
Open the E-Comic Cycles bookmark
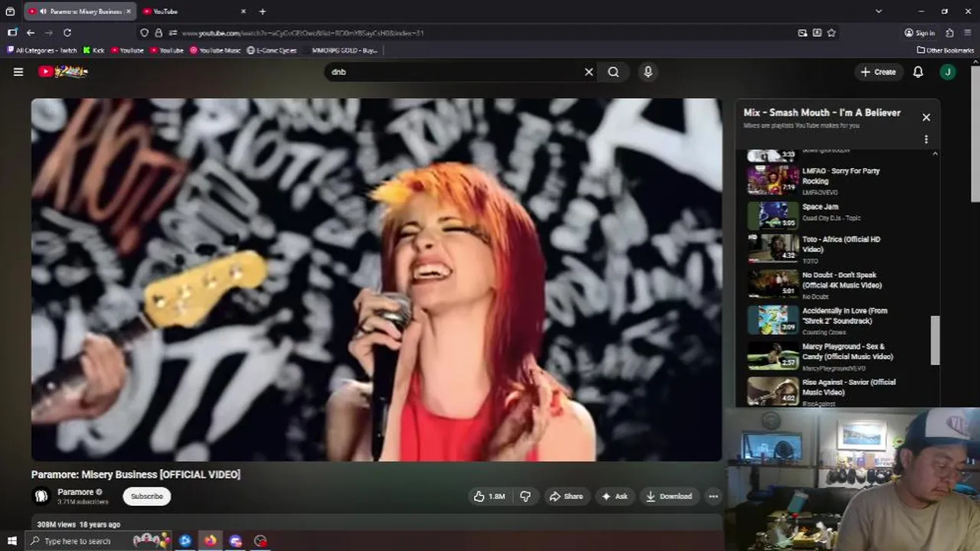coord(272,51)
